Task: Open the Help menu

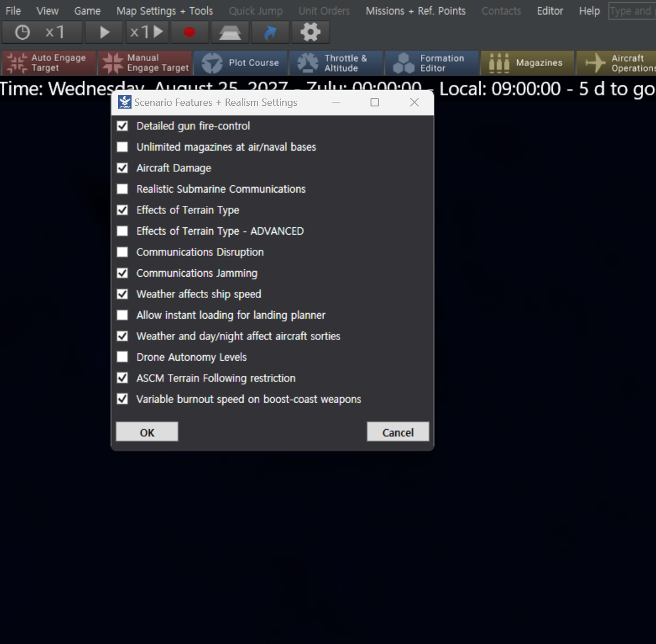Action: (589, 11)
